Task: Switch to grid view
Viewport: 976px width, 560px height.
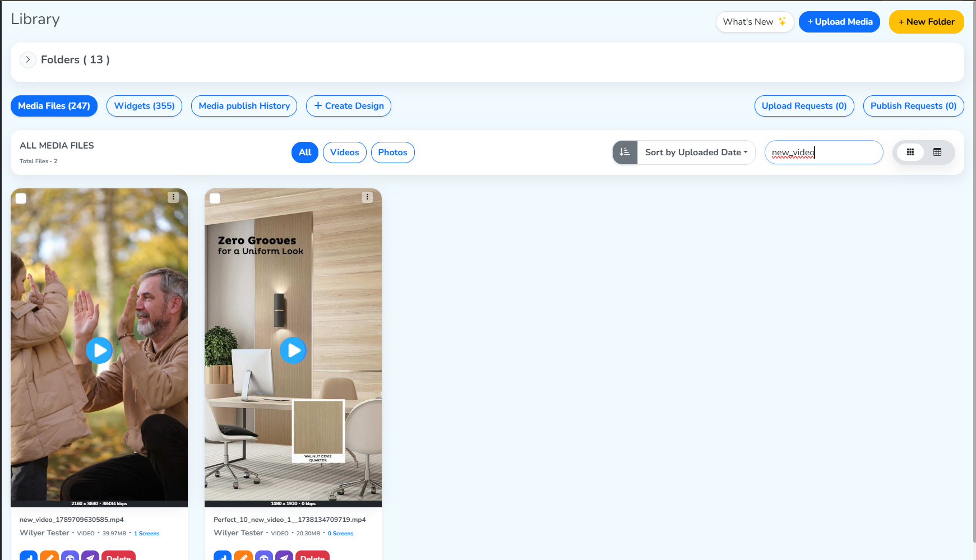Action: [910, 152]
